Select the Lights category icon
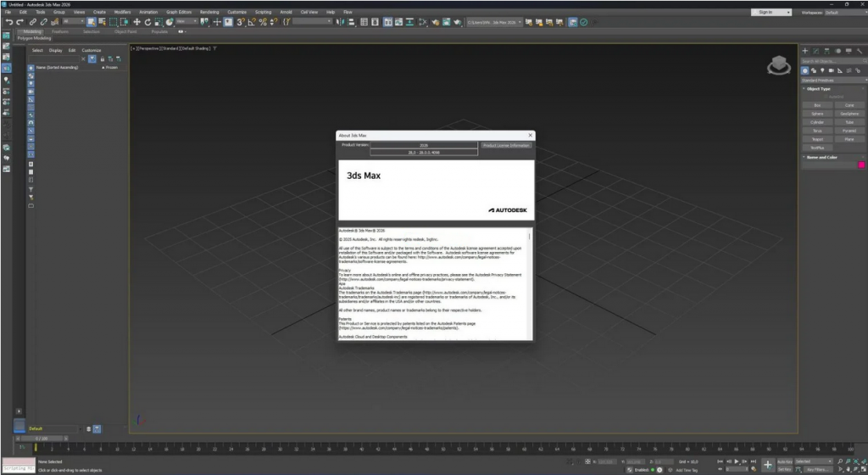Viewport: 868px width, 475px height. tap(822, 71)
